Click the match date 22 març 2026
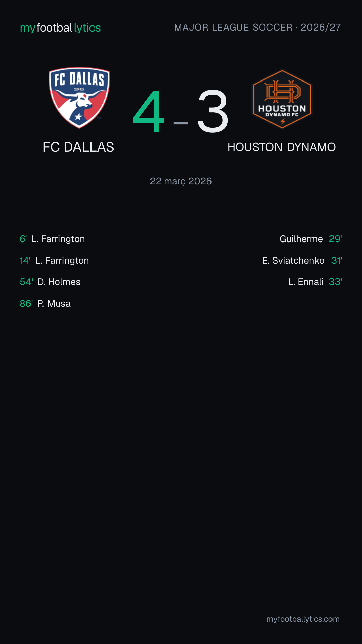 click(181, 181)
